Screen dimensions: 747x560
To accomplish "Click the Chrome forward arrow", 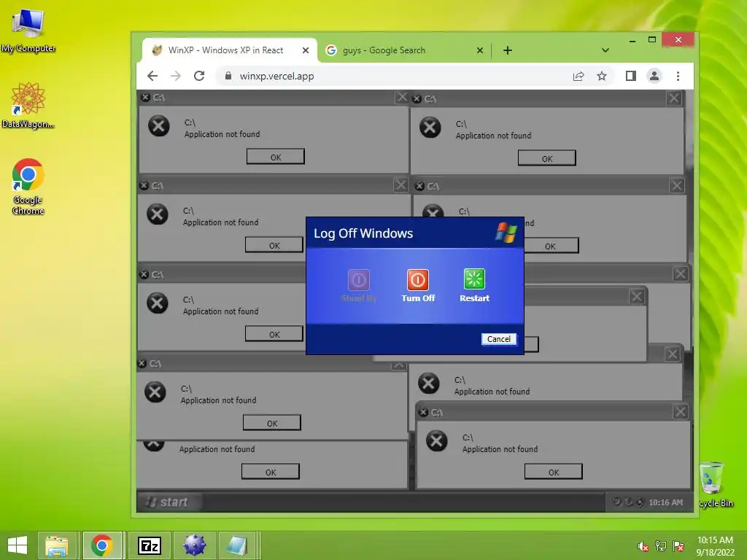I will [176, 76].
